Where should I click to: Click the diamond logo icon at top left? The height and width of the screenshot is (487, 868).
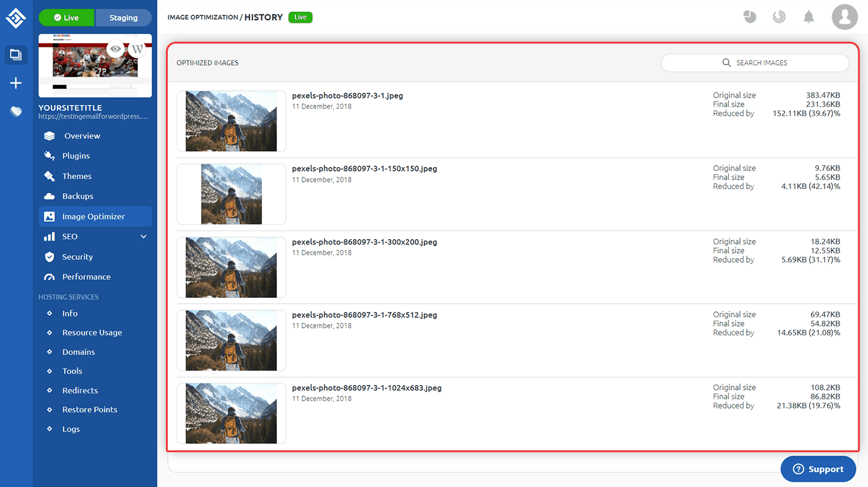coord(16,18)
